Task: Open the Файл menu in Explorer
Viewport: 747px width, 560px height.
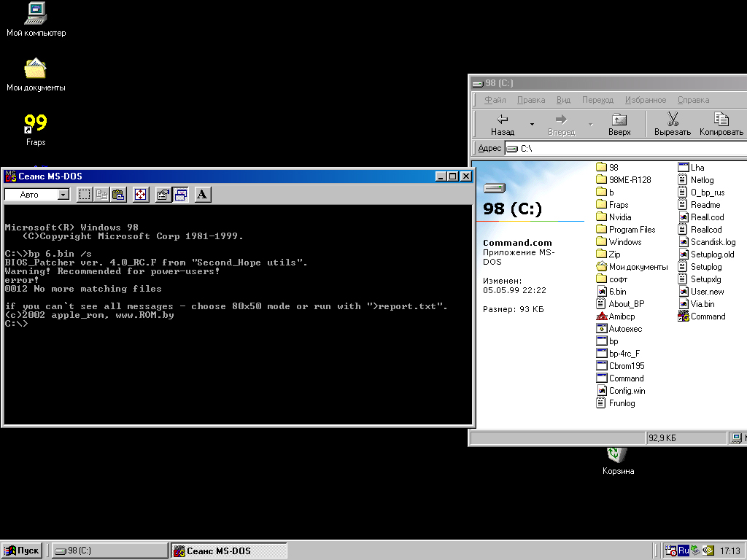Action: pyautogui.click(x=495, y=100)
